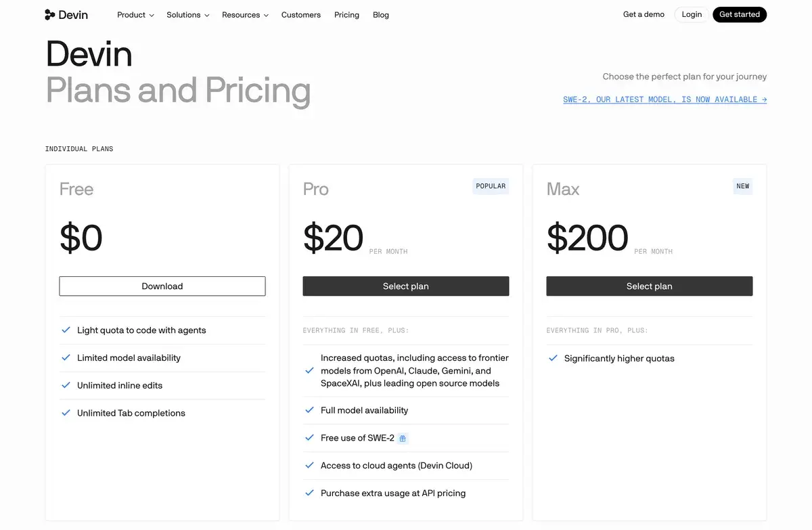Image resolution: width=812 pixels, height=530 pixels.
Task: Click checkmark beside Full model availability
Action: coord(309,410)
